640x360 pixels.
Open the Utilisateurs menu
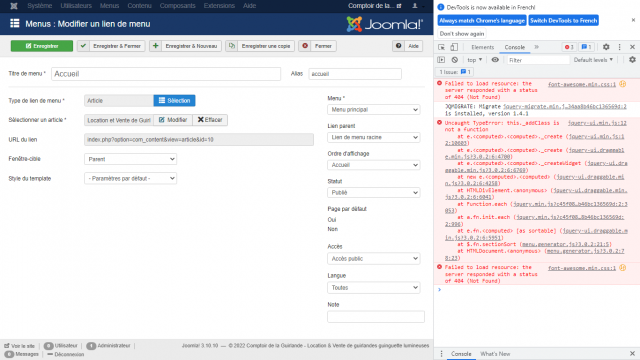coord(76,6)
